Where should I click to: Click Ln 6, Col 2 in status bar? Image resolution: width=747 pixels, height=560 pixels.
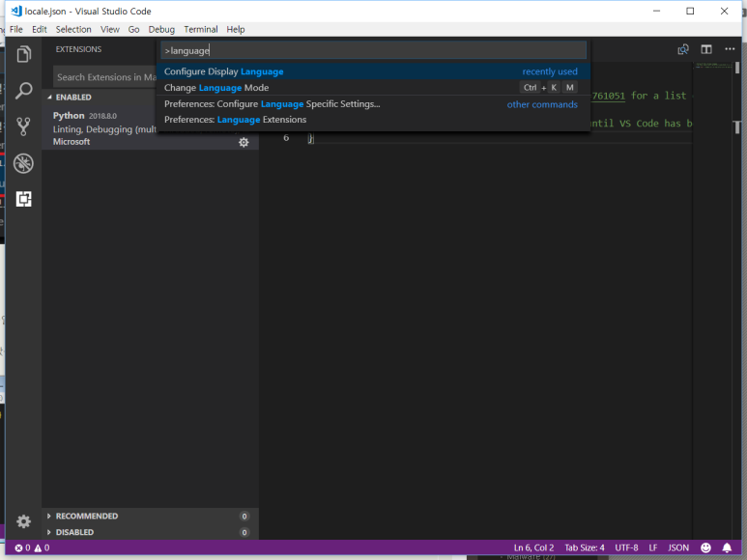533,547
